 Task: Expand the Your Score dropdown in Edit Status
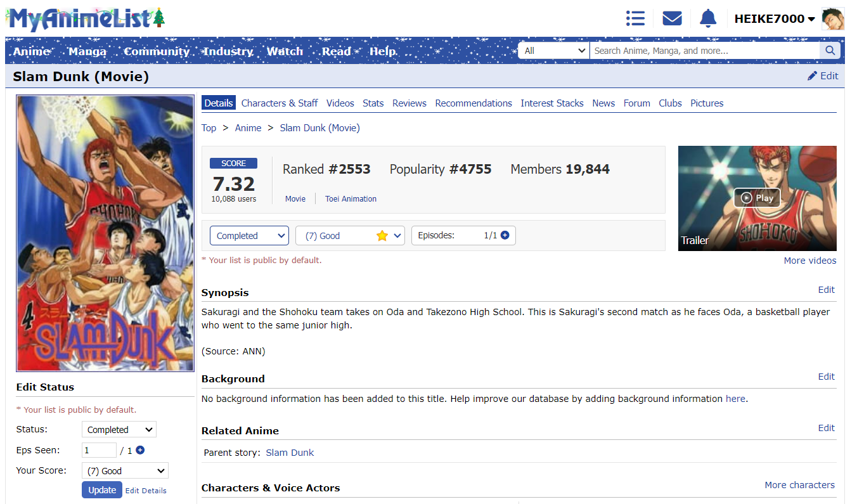pos(125,471)
